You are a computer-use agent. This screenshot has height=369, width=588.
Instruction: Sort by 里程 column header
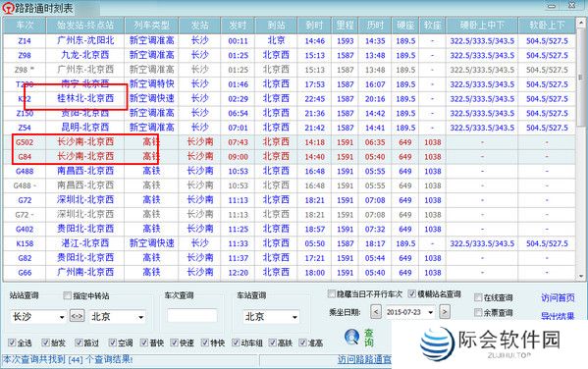coord(345,26)
